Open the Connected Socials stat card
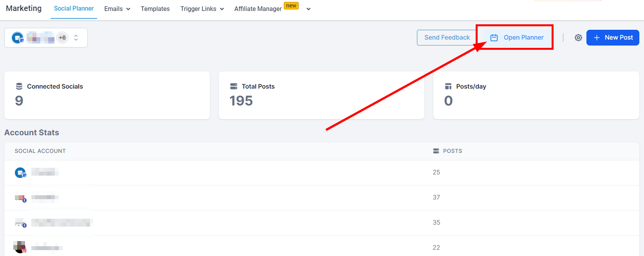Viewport: 644px width, 256px height. coord(107,95)
